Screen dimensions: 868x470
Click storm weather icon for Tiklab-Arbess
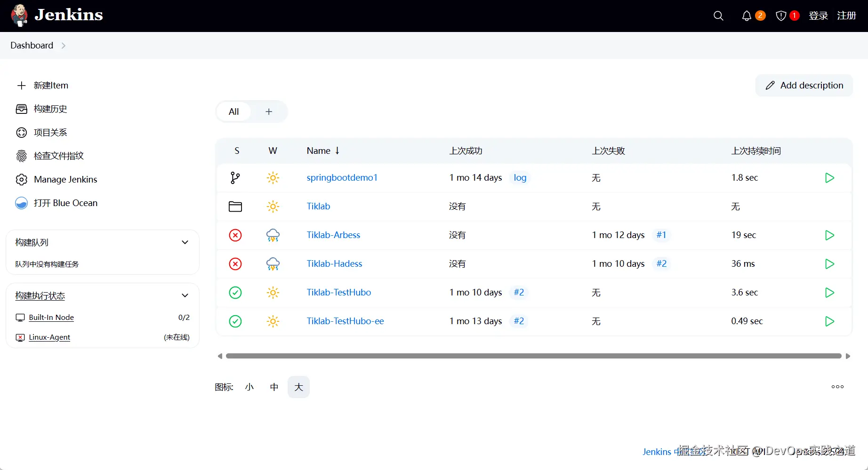click(x=273, y=235)
